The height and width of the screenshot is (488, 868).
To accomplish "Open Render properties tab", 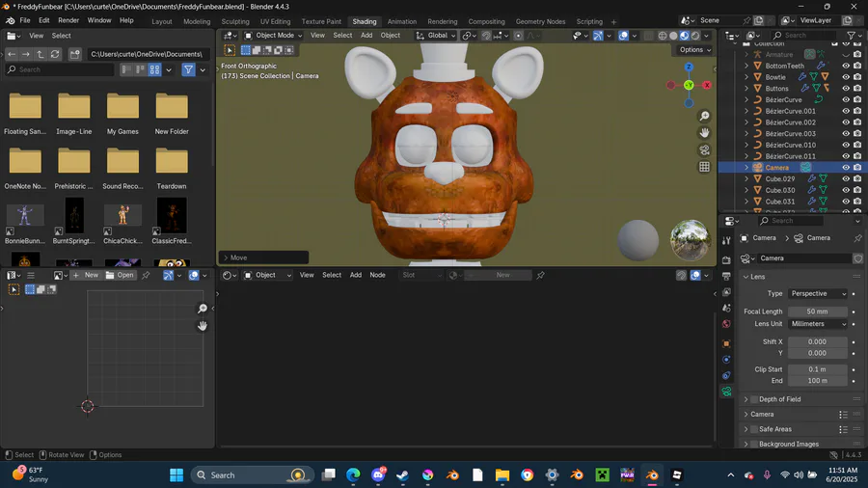I will point(726,260).
